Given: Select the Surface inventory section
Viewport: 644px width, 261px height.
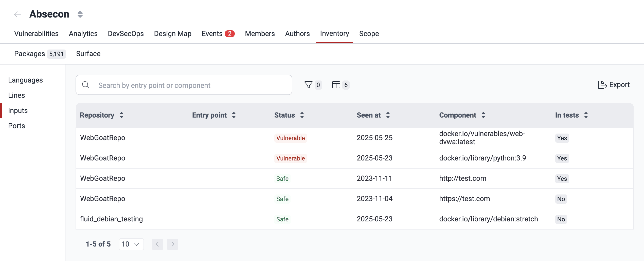Looking at the screenshot, I should coord(88,54).
